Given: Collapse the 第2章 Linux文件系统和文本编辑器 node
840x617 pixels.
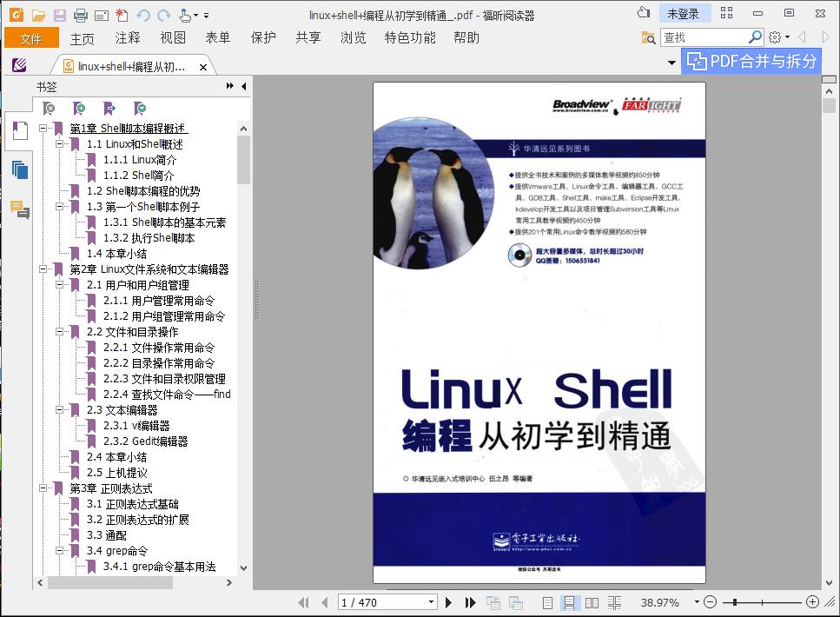Looking at the screenshot, I should coord(43,269).
